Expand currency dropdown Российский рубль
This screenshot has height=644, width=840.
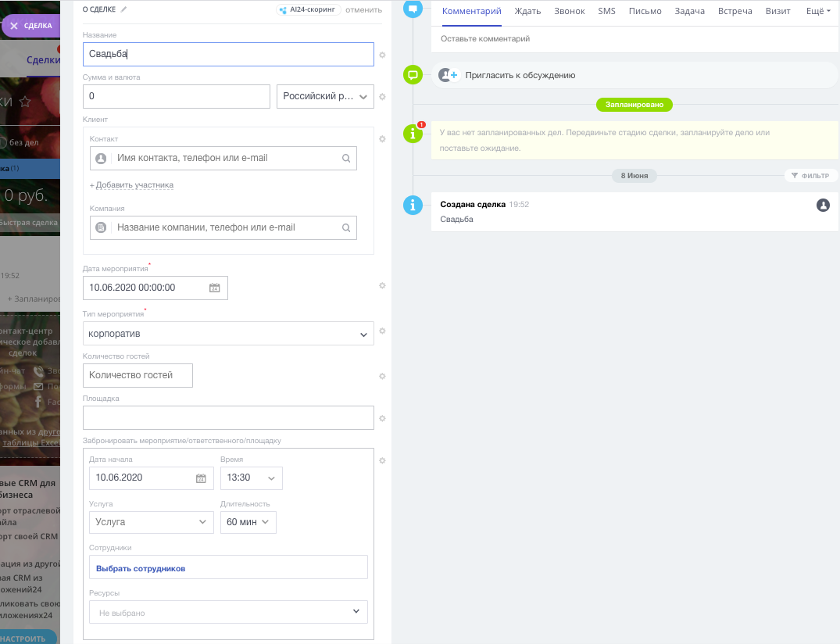(x=325, y=96)
